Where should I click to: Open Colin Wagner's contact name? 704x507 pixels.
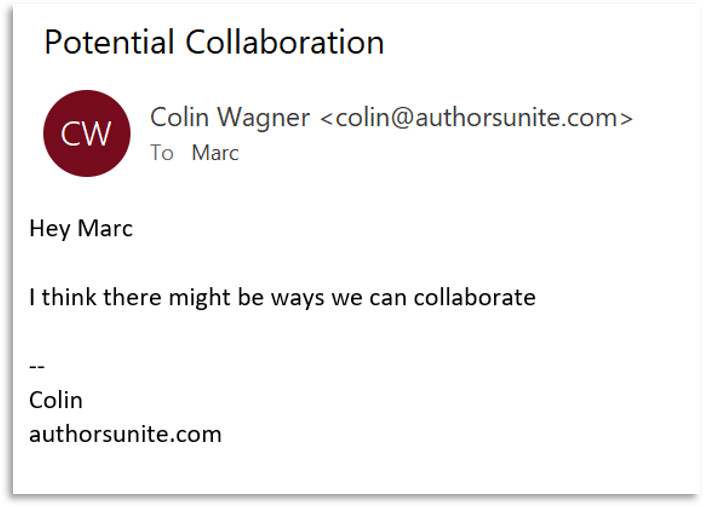[229, 117]
